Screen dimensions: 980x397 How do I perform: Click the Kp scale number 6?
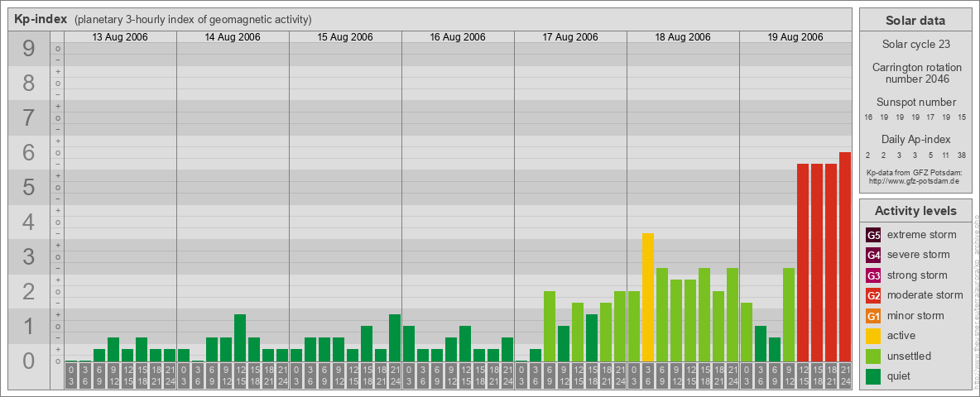(29, 153)
